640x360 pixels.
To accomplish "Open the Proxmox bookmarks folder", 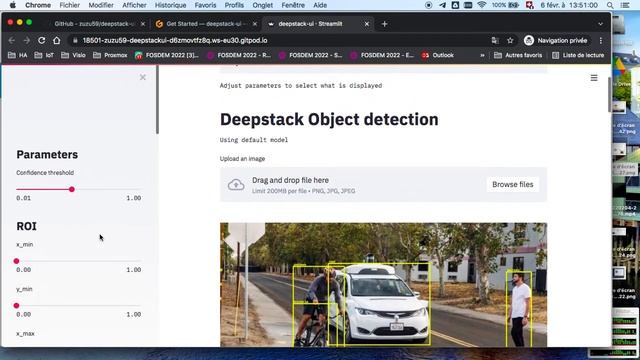I will point(110,55).
